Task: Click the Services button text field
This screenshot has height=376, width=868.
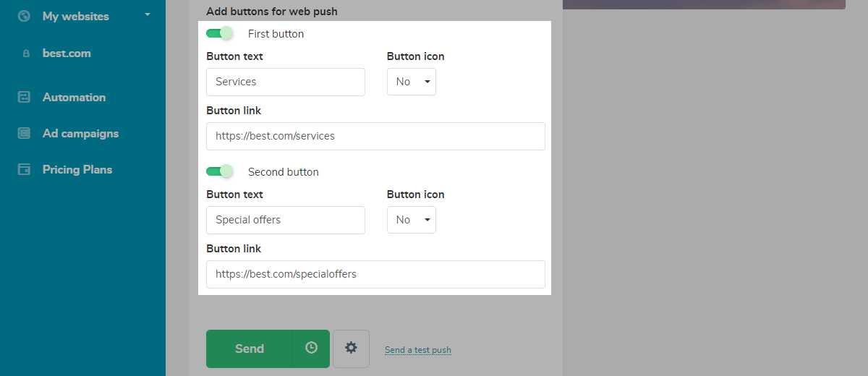Action: click(x=285, y=82)
